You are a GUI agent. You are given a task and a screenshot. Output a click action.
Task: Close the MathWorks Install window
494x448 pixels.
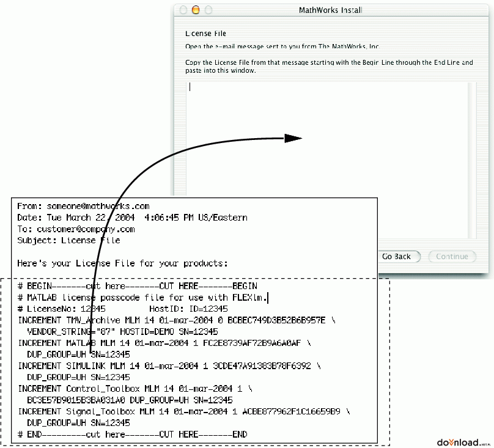click(183, 10)
